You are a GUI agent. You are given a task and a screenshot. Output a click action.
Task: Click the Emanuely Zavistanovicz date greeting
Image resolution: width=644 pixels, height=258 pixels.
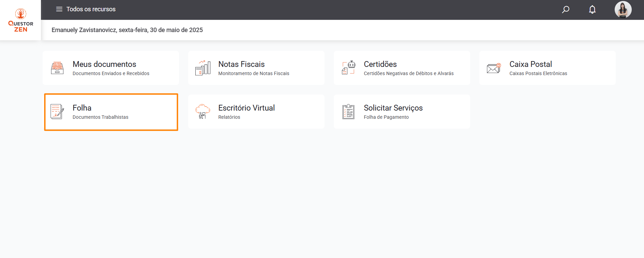[x=127, y=30]
